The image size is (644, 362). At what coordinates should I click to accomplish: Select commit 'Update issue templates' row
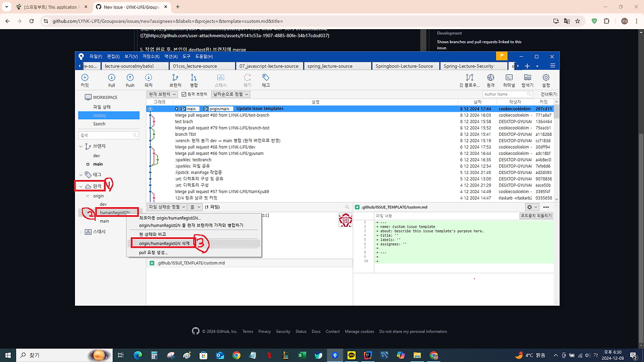click(x=351, y=109)
